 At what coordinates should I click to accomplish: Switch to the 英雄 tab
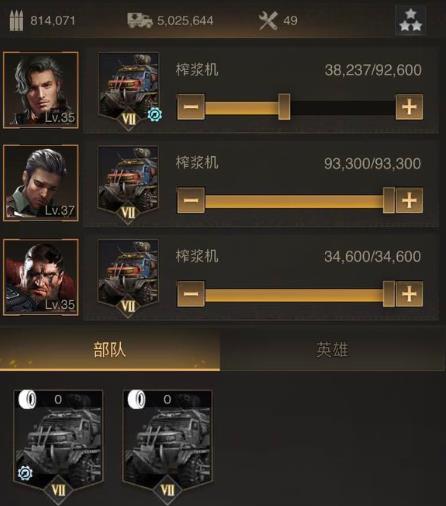(x=333, y=350)
